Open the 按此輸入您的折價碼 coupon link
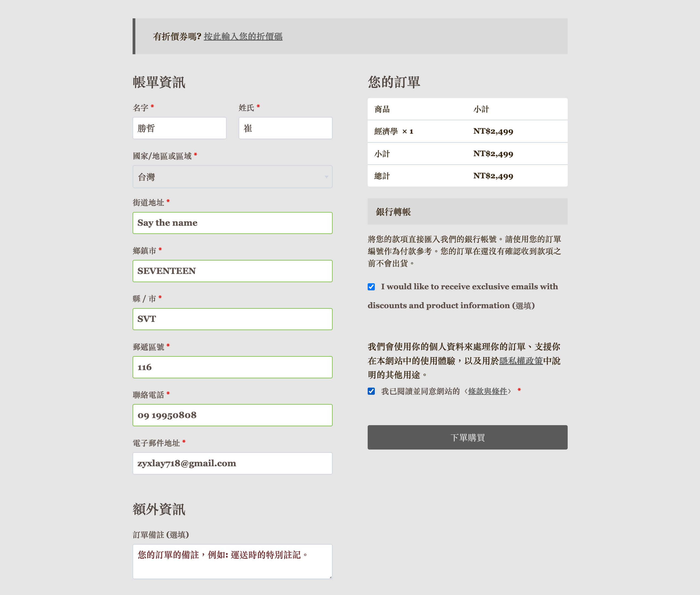700x595 pixels. click(x=243, y=36)
